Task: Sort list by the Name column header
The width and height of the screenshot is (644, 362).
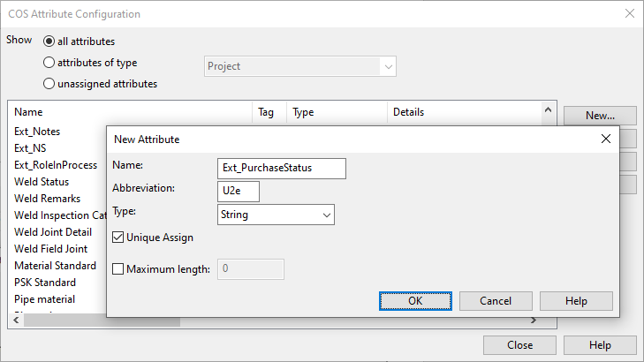Action: [x=131, y=112]
